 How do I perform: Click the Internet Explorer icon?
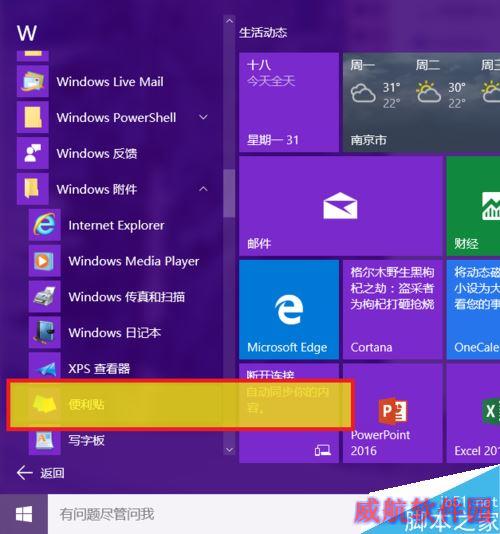(x=45, y=225)
